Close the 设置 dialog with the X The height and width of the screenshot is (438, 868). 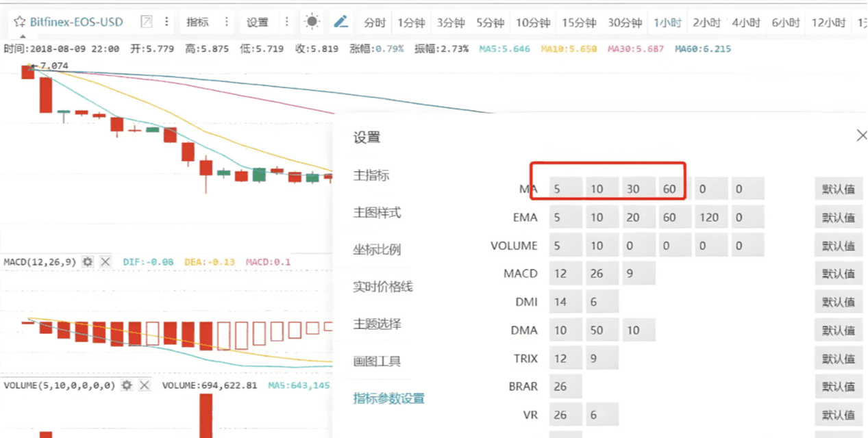click(862, 136)
